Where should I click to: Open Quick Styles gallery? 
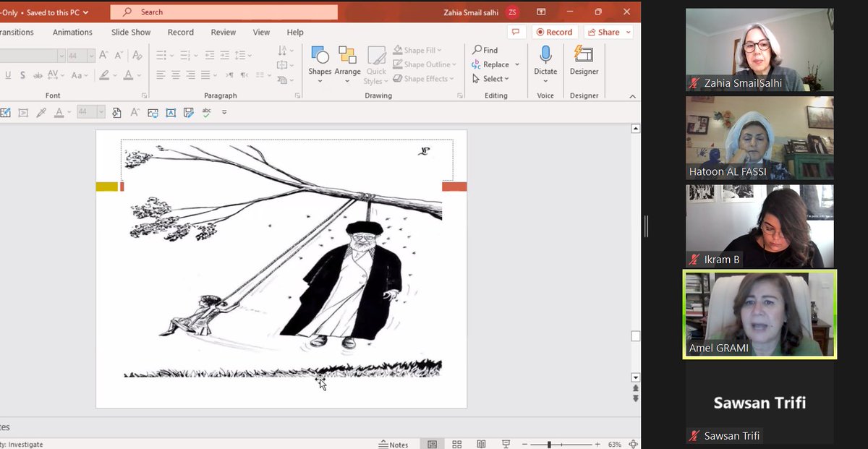pyautogui.click(x=376, y=64)
